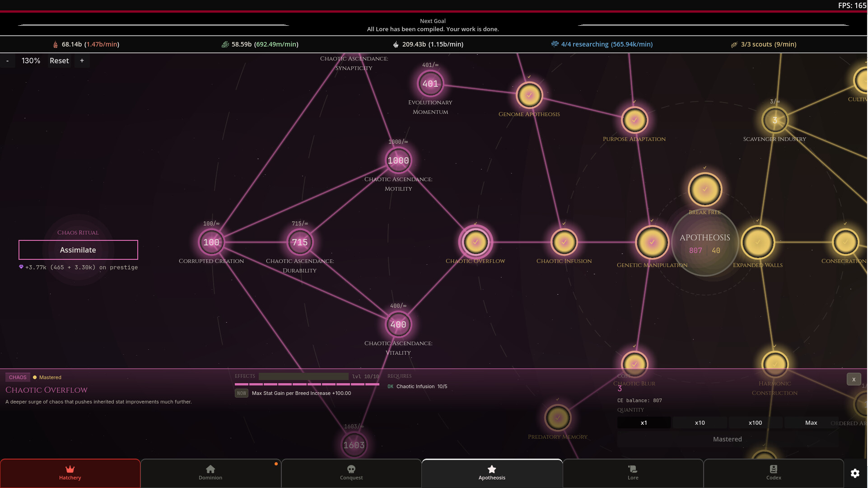Image resolution: width=868 pixels, height=488 pixels.
Task: Set quantity to Max
Action: click(811, 422)
